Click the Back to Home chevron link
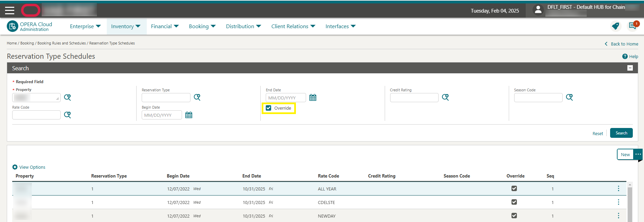The image size is (644, 222). pos(621,44)
